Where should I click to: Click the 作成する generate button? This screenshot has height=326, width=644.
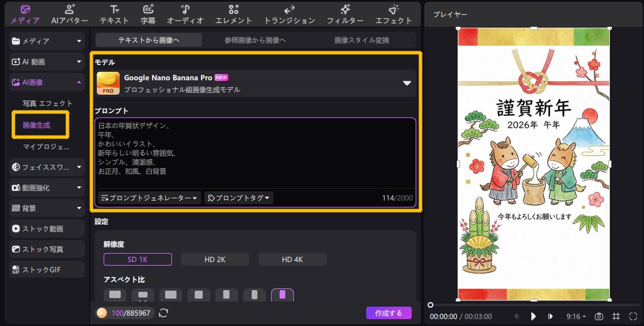click(388, 313)
